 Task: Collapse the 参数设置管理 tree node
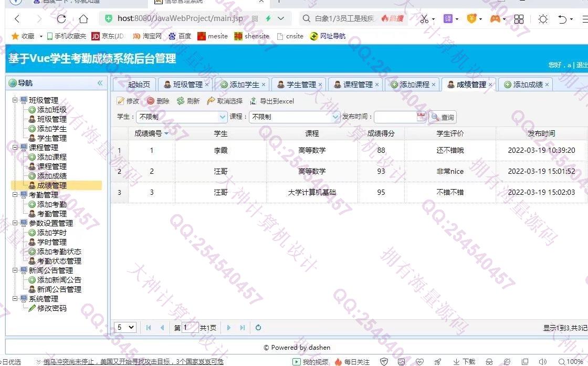click(x=15, y=223)
